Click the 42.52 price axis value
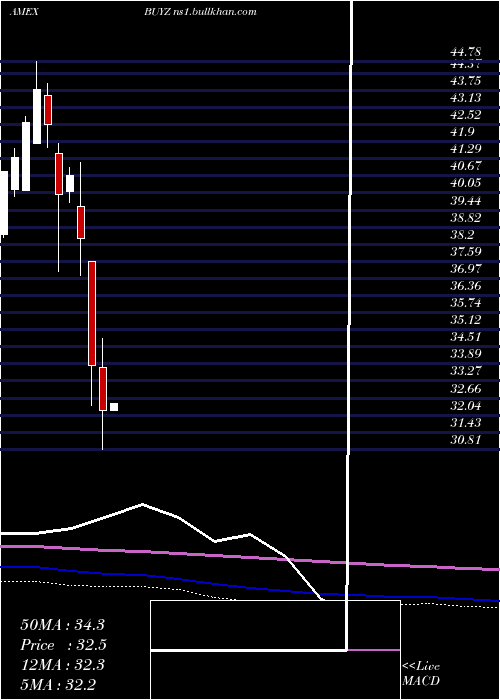The height and width of the screenshot is (700, 500). 465,115
